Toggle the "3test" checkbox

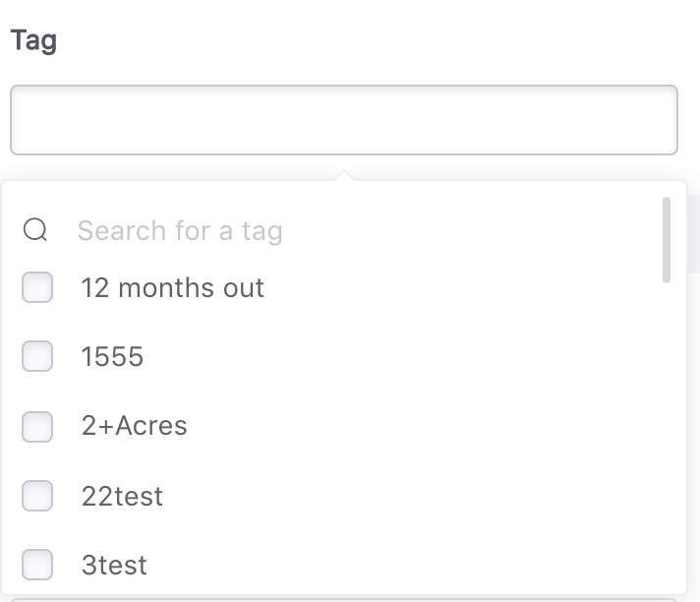pos(37,565)
